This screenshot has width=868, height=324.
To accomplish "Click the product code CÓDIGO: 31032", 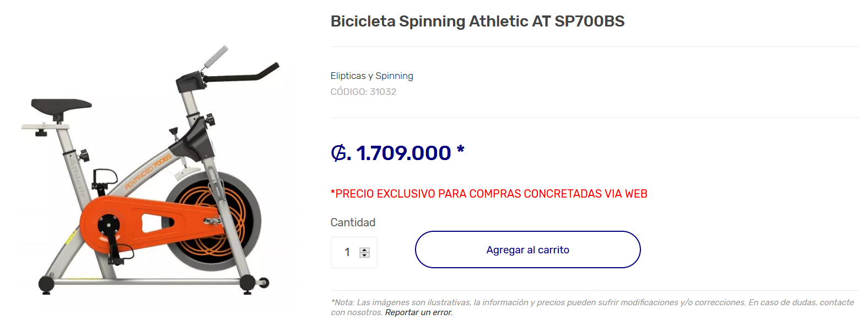I will click(x=363, y=92).
